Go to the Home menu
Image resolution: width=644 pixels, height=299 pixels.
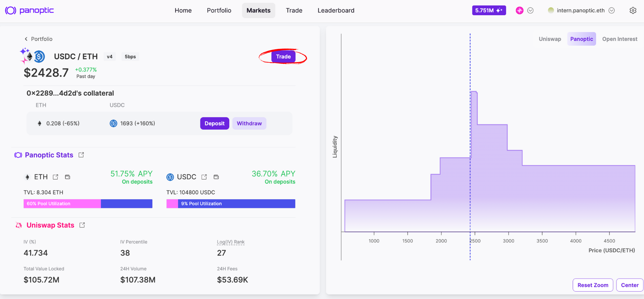tap(183, 10)
